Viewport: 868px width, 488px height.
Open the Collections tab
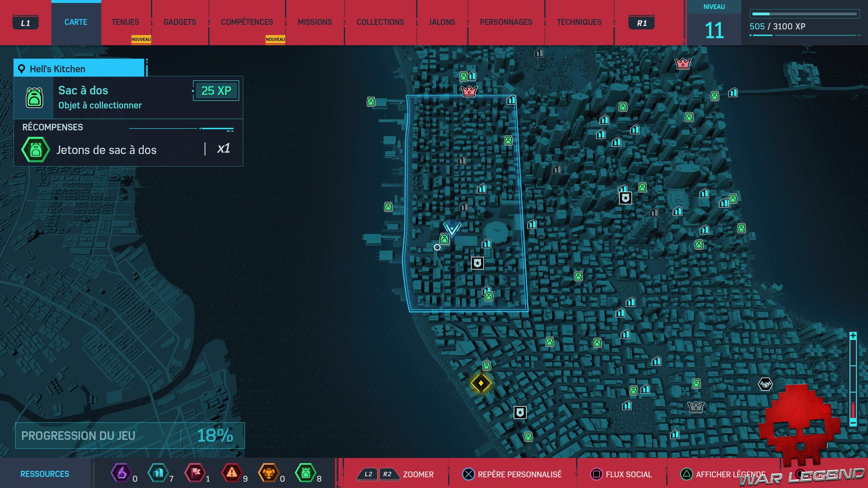[380, 22]
